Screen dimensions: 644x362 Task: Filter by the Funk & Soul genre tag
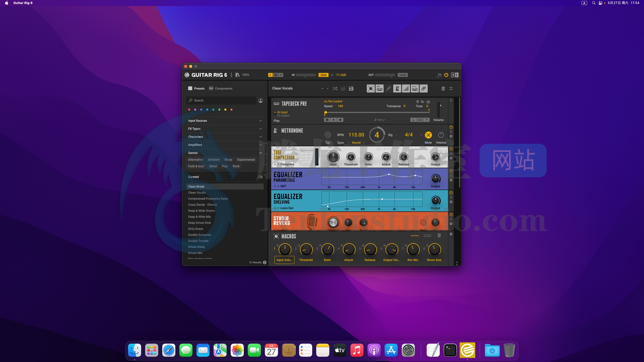[196, 166]
